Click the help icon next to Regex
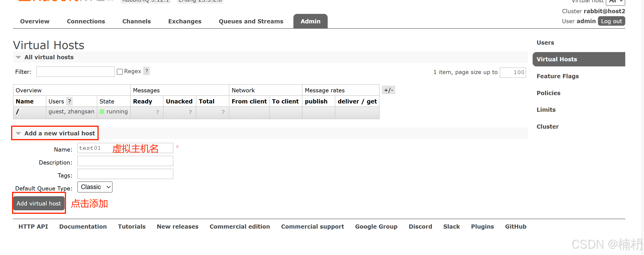Screen dimensions: 644x255 click(x=147, y=71)
